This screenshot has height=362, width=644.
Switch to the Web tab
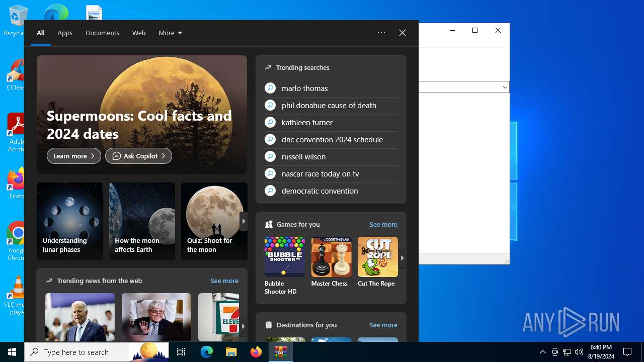tap(139, 33)
